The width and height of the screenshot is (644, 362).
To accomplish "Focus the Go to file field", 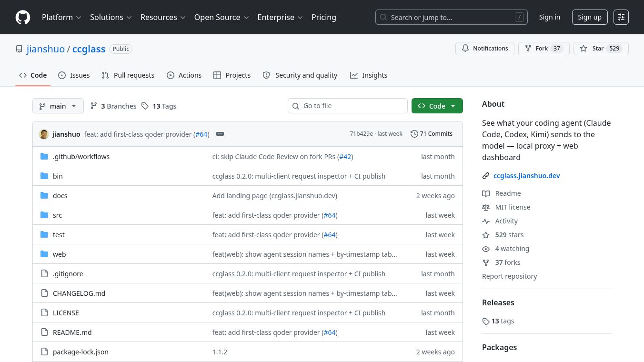I will click(348, 106).
